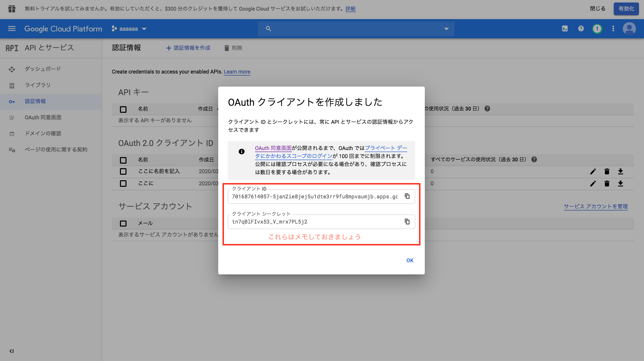Image resolution: width=644 pixels, height=361 pixels.
Task: Open ページの使用に関する契約 in sidebar
Action: (x=56, y=150)
